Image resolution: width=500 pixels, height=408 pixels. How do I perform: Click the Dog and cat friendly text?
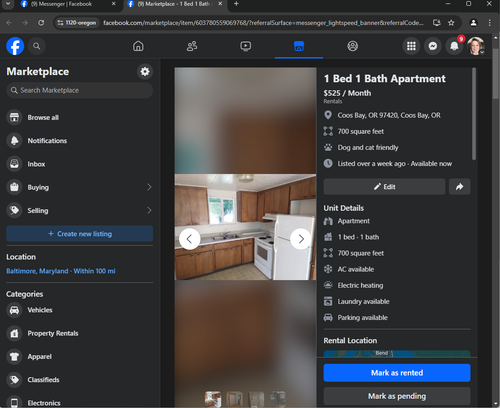[x=368, y=147]
